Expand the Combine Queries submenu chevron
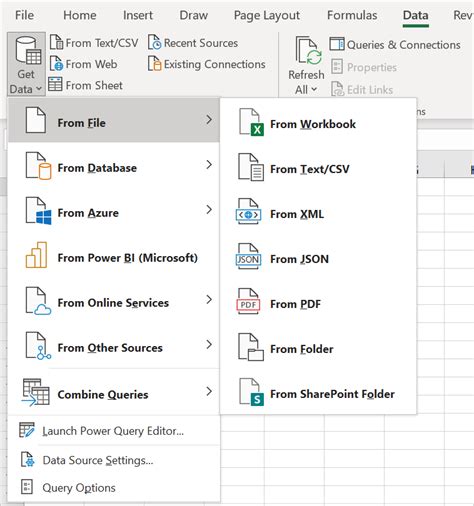474x506 pixels. (x=209, y=391)
